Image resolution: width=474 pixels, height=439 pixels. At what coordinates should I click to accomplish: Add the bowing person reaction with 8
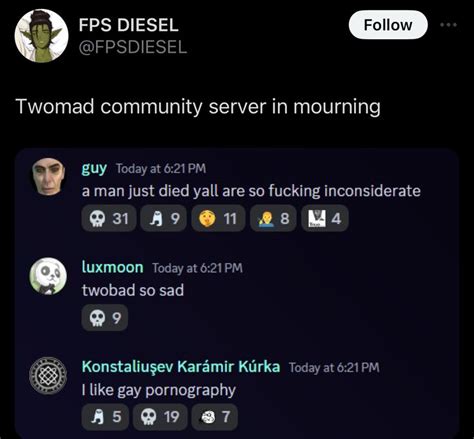click(x=273, y=219)
